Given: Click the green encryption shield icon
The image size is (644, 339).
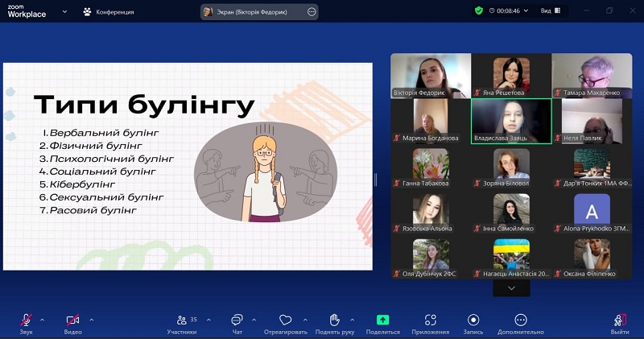Looking at the screenshot, I should tap(479, 10).
